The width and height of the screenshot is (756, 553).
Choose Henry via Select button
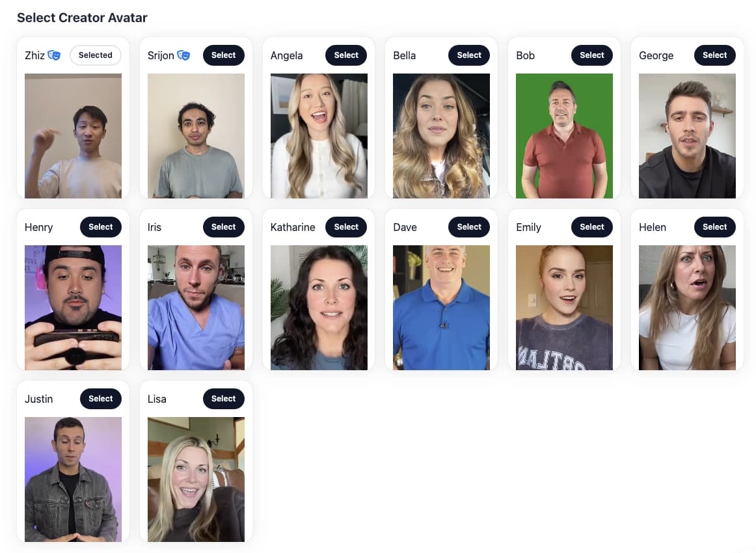(x=101, y=226)
